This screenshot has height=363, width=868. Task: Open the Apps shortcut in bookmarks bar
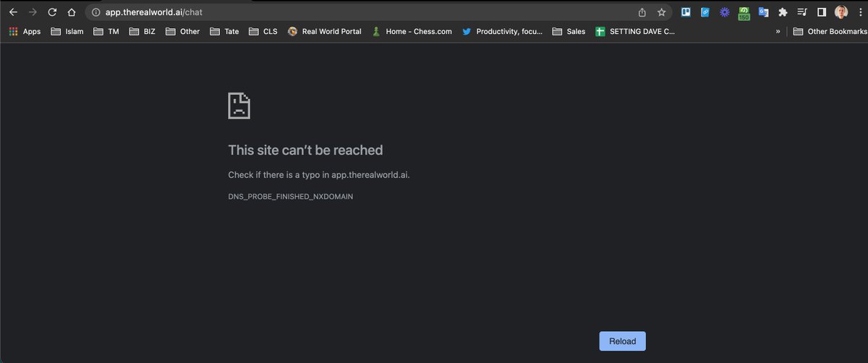(x=25, y=32)
